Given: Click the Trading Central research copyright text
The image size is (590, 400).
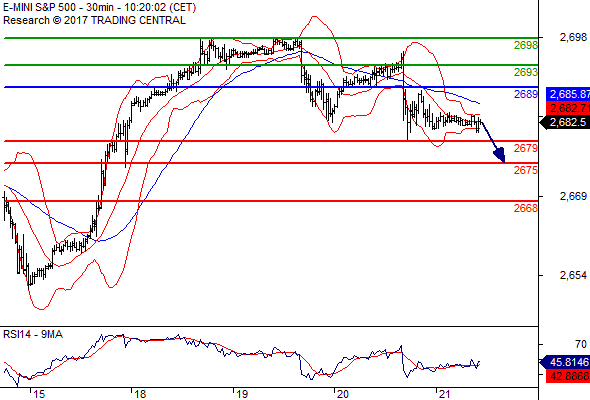Looking at the screenshot, I should (94, 20).
